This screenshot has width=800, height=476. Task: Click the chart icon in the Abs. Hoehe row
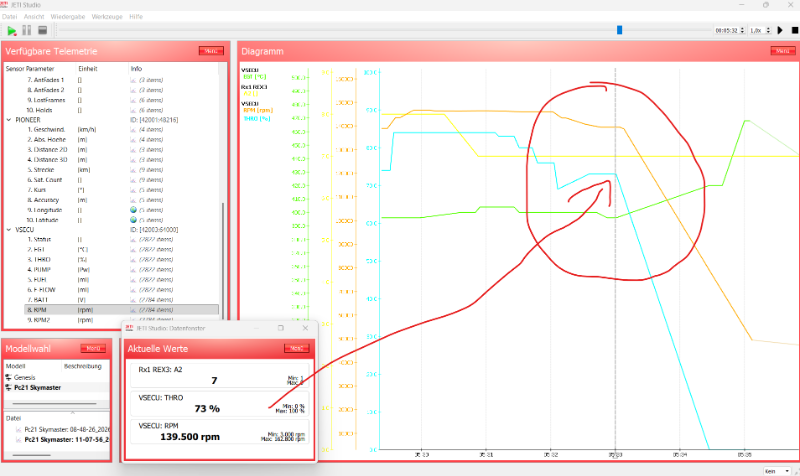coord(133,140)
